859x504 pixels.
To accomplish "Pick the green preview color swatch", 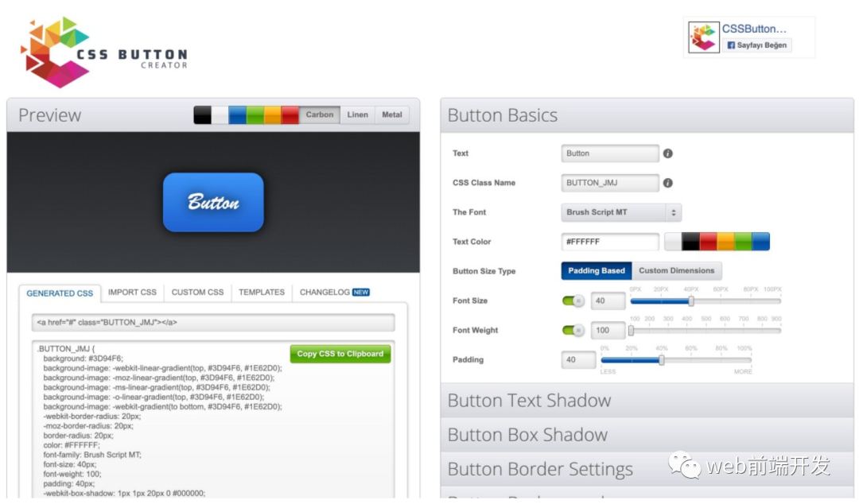I will [x=255, y=115].
